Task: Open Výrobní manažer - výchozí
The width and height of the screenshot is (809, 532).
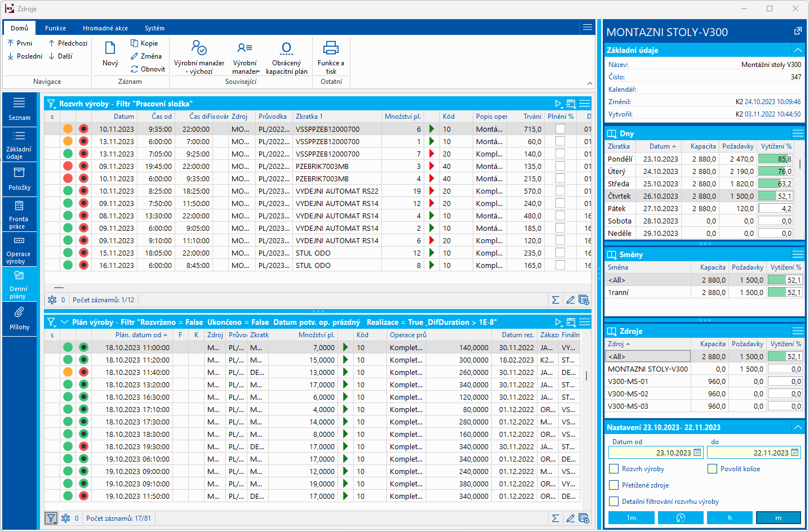Action: pyautogui.click(x=199, y=48)
